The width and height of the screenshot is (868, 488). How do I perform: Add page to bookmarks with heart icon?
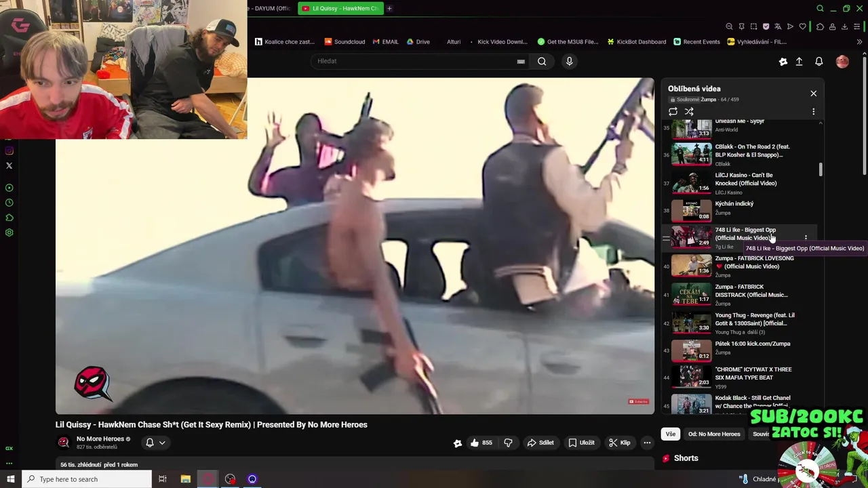[x=802, y=26]
